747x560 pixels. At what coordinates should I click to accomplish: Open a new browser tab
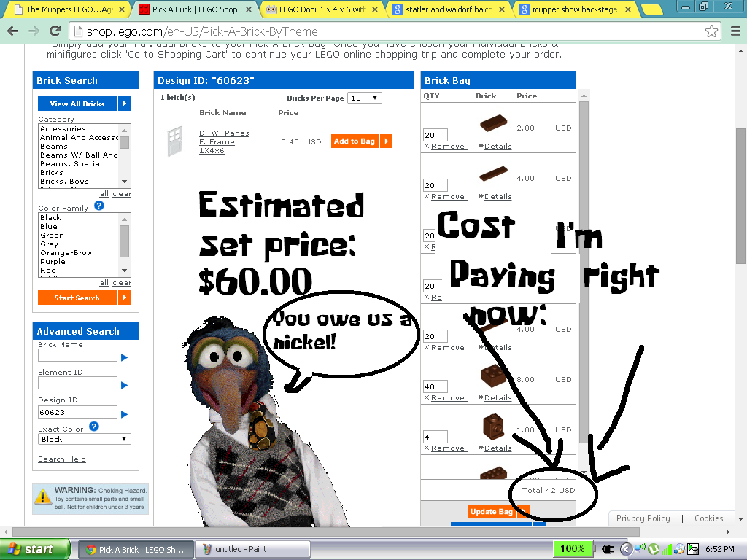pyautogui.click(x=651, y=9)
